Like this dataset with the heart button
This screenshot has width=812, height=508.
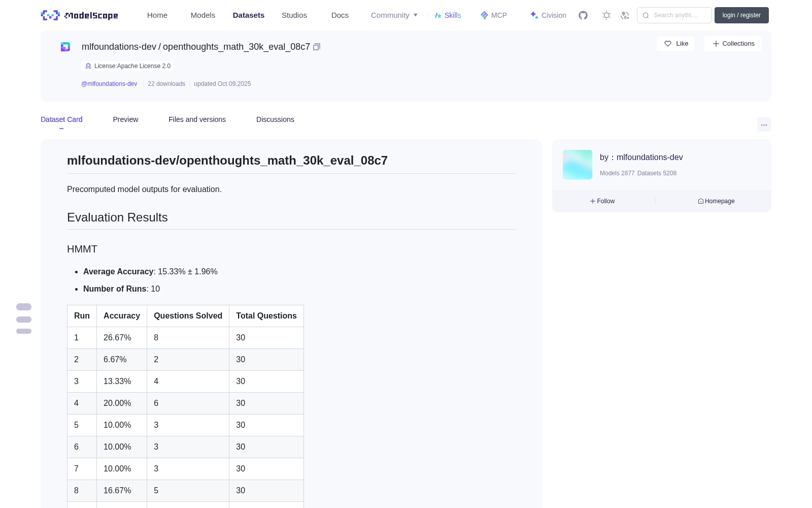[675, 44]
